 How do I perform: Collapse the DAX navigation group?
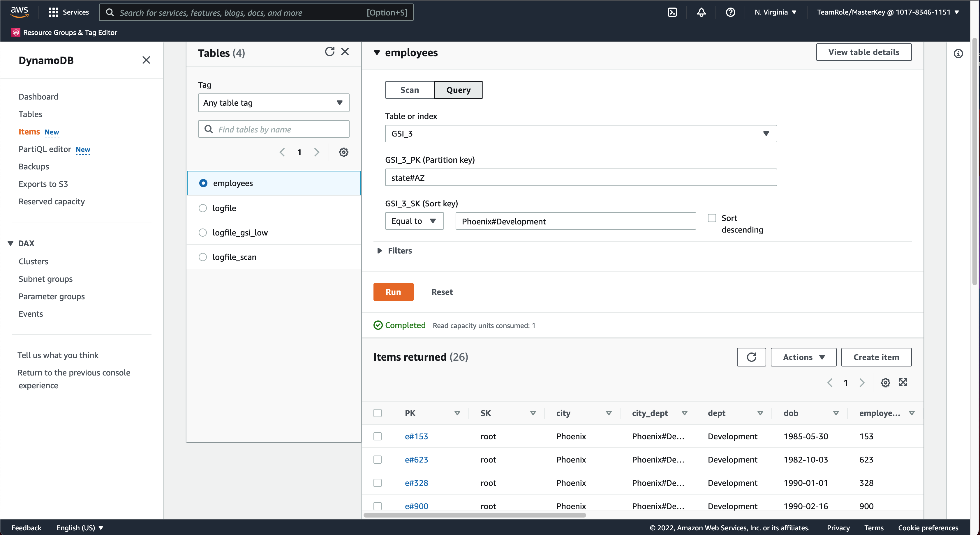coord(11,243)
